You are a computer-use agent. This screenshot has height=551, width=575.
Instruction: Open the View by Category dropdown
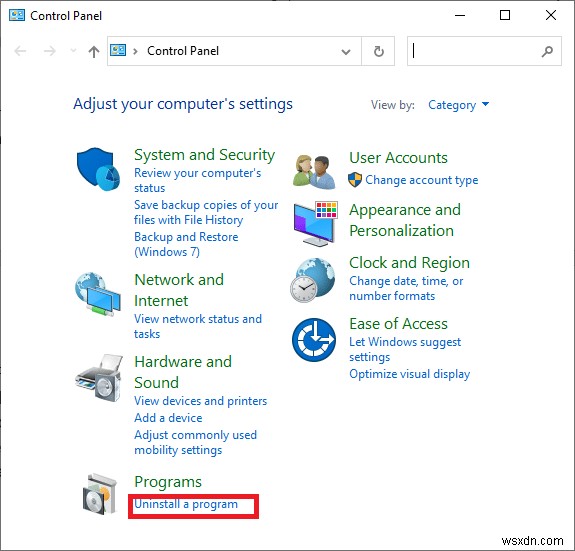(x=458, y=105)
